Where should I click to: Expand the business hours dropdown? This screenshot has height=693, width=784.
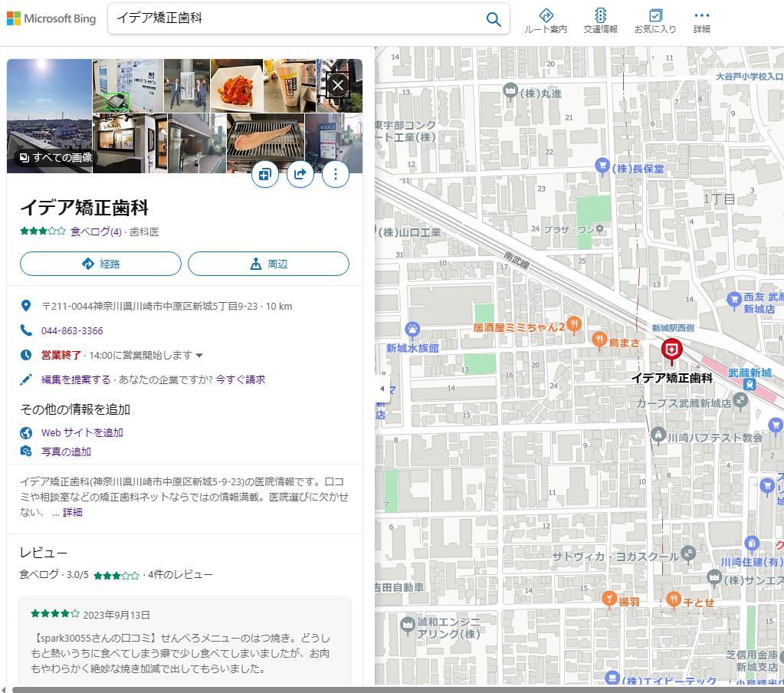tap(199, 356)
